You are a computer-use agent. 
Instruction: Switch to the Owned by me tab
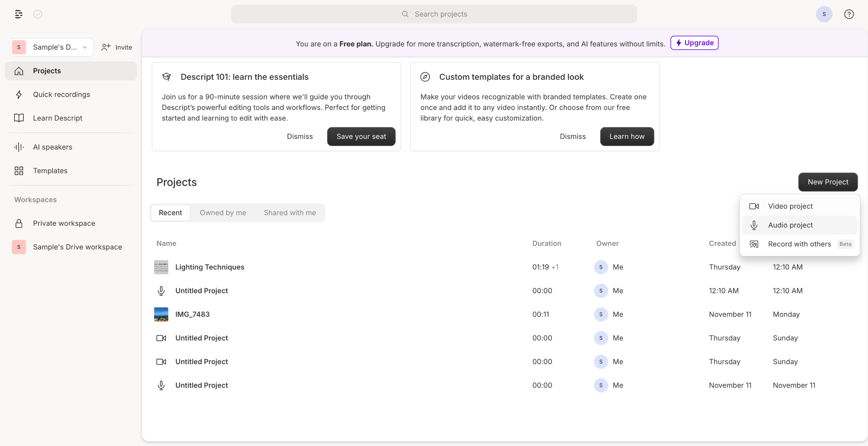[x=223, y=212]
